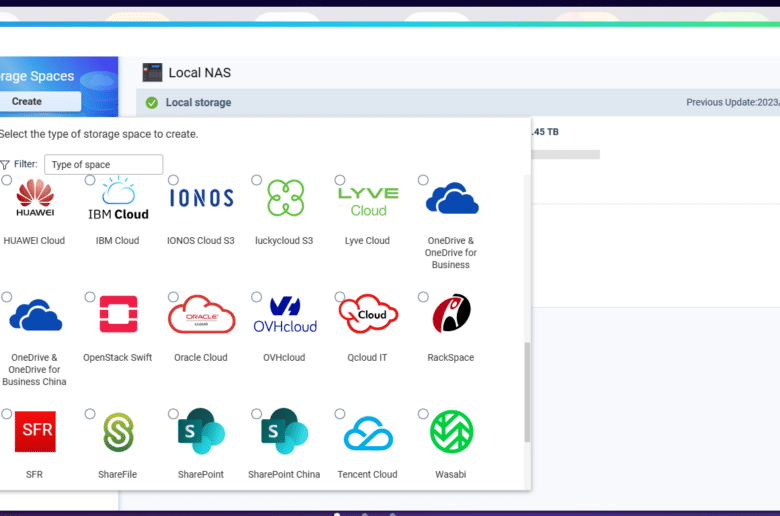780x516 pixels.
Task: Select the IBM Cloud radio button
Action: [90, 180]
